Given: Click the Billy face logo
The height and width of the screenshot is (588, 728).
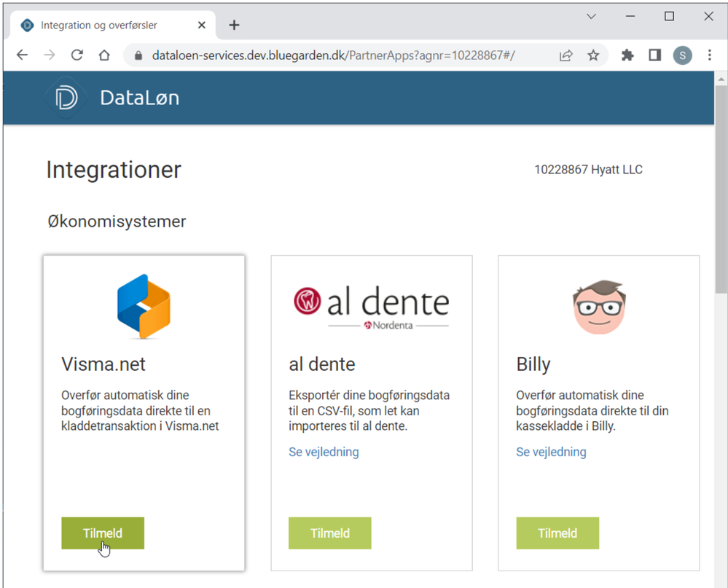Looking at the screenshot, I should point(599,307).
